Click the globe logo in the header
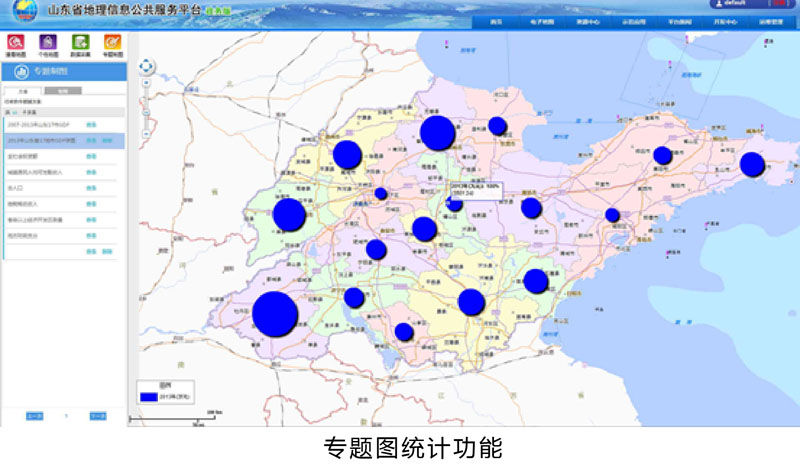This screenshot has height=466, width=800. coord(24,11)
